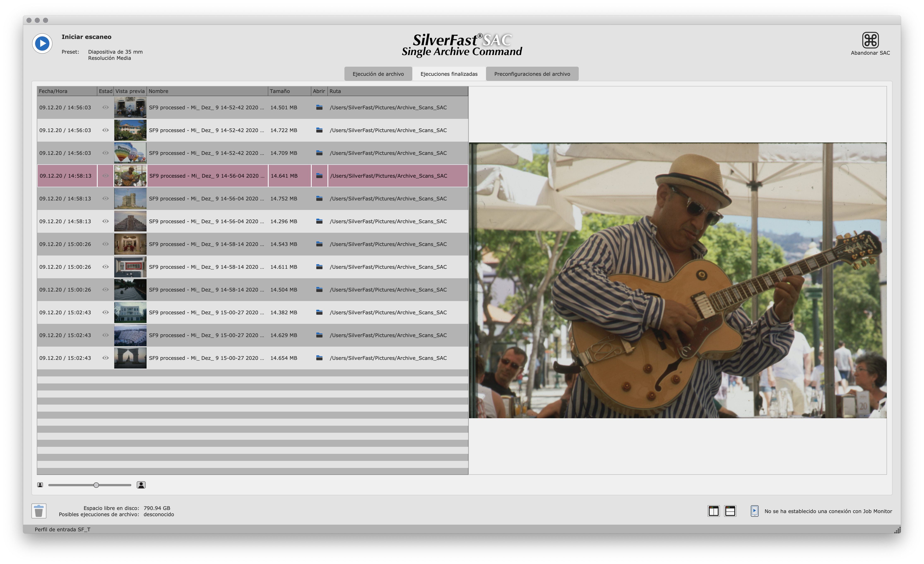Viewport: 924px width, 564px height.
Task: Click the thumbnail size slider handle
Action: [x=96, y=485]
